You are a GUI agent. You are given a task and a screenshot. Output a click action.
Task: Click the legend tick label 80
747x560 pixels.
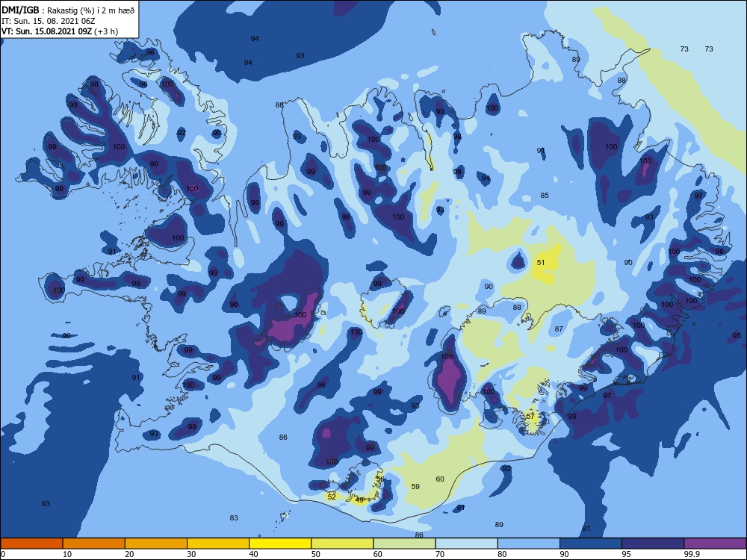click(502, 554)
